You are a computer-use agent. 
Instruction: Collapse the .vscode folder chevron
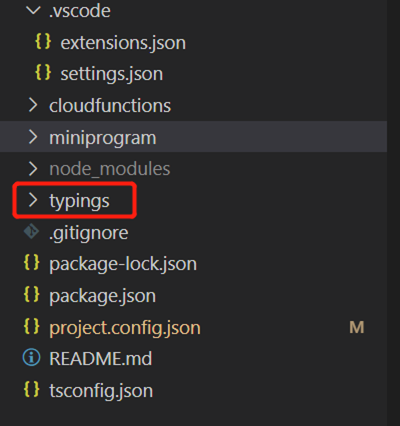click(33, 10)
